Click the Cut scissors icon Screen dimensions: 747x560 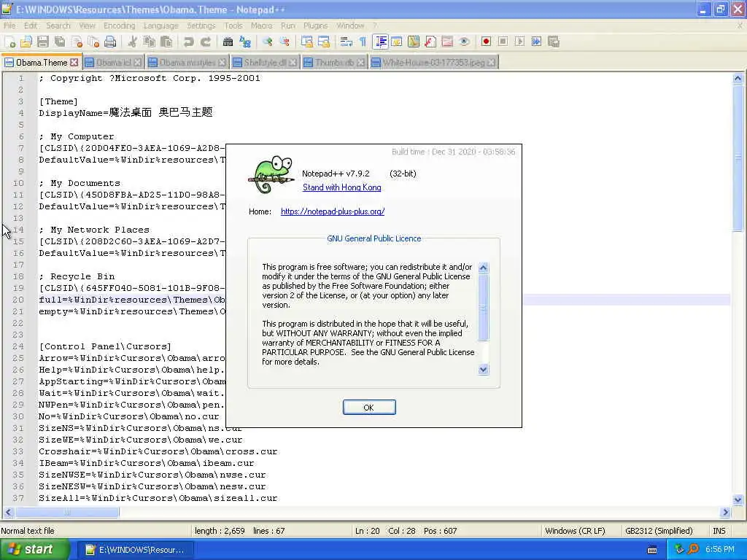click(x=133, y=42)
